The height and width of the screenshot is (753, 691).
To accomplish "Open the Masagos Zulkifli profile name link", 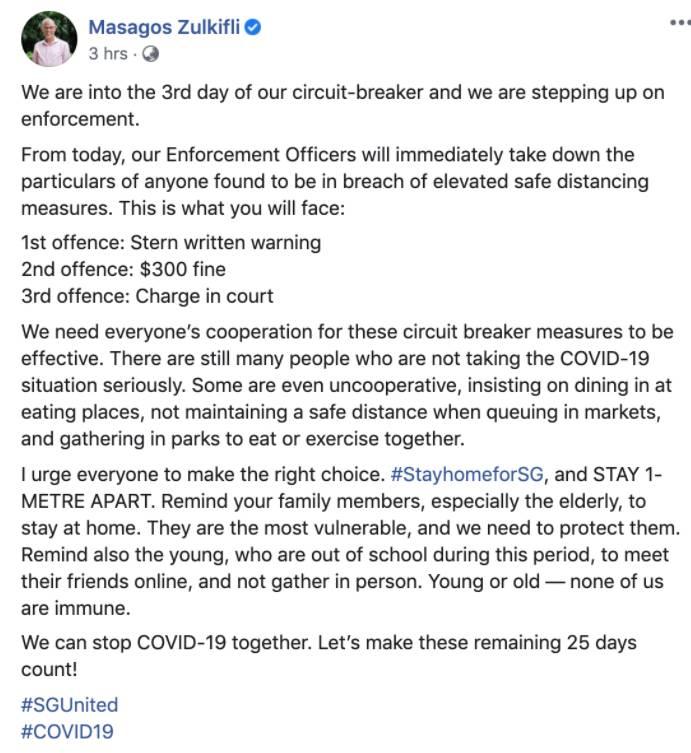I will pos(165,28).
